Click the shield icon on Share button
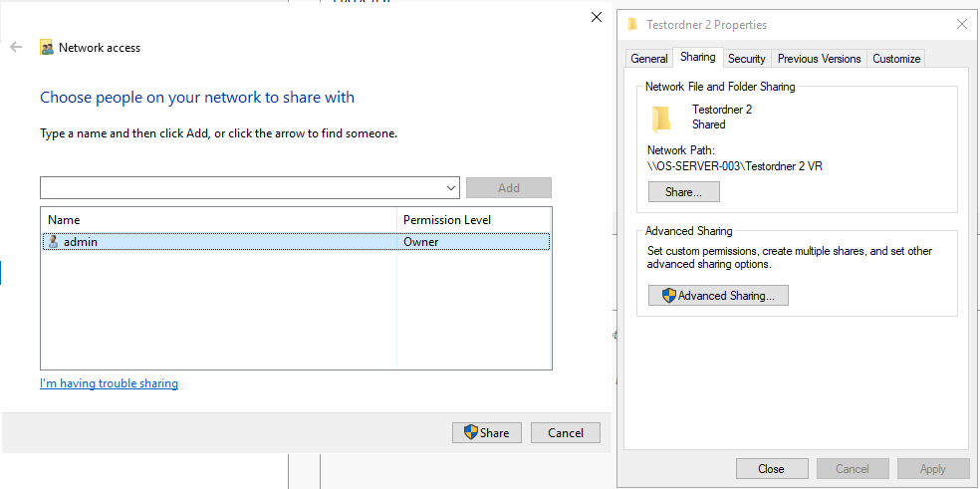This screenshot has height=489, width=980. 471,432
